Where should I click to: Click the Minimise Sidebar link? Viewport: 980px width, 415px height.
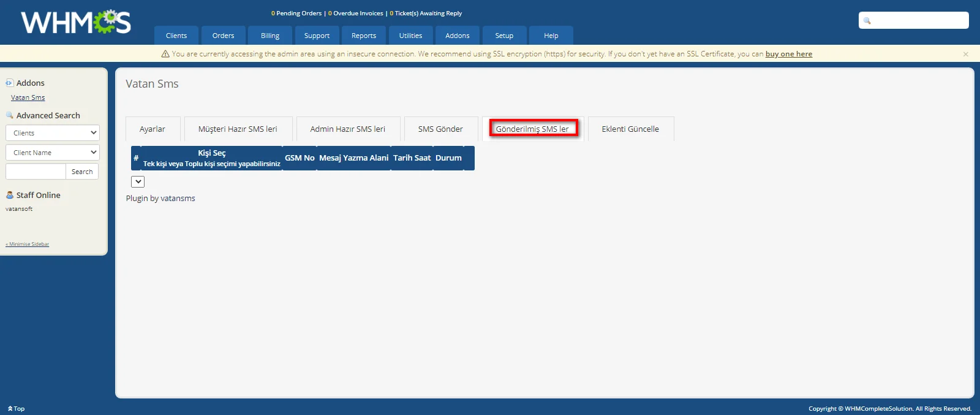coord(28,244)
